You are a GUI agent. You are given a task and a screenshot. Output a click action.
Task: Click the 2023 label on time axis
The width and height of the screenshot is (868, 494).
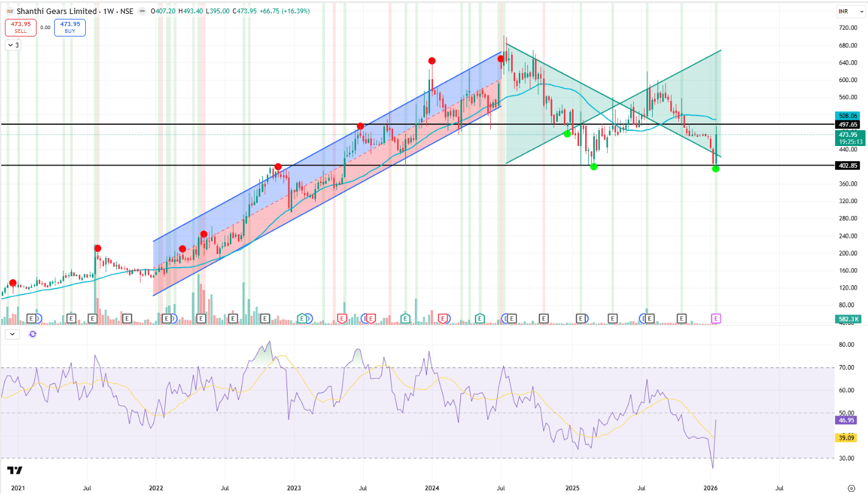[x=294, y=488]
